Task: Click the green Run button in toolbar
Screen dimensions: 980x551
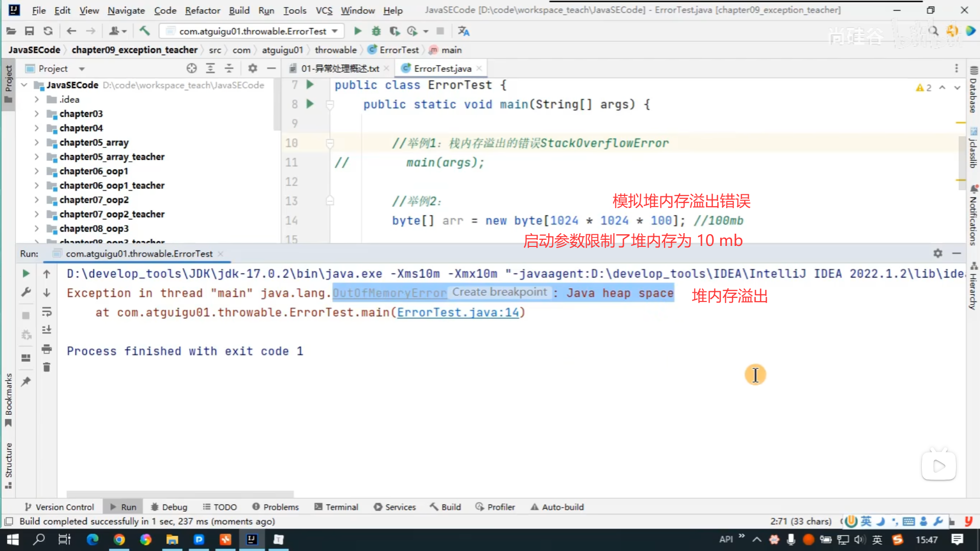Action: pos(357,31)
